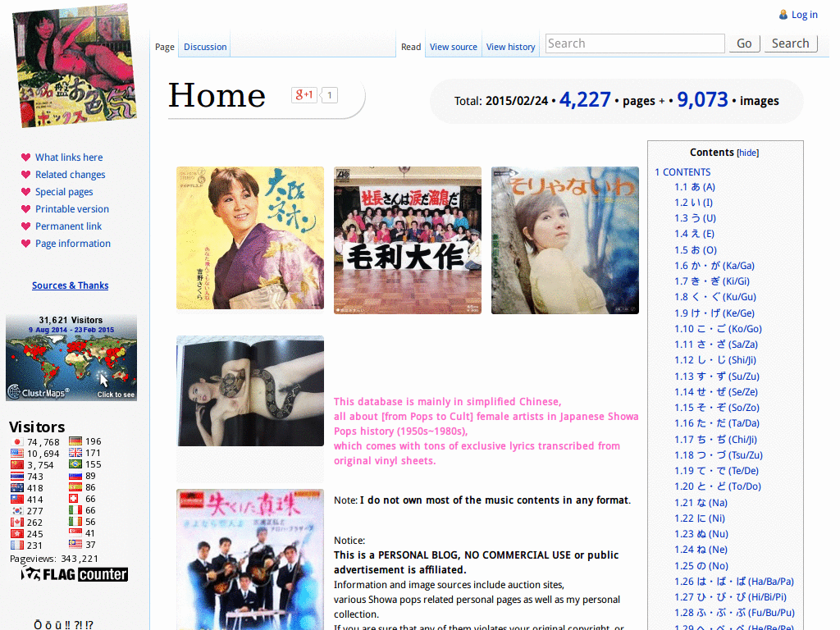Open Permanent link
Viewport: 840px width, 630px height.
click(x=69, y=226)
